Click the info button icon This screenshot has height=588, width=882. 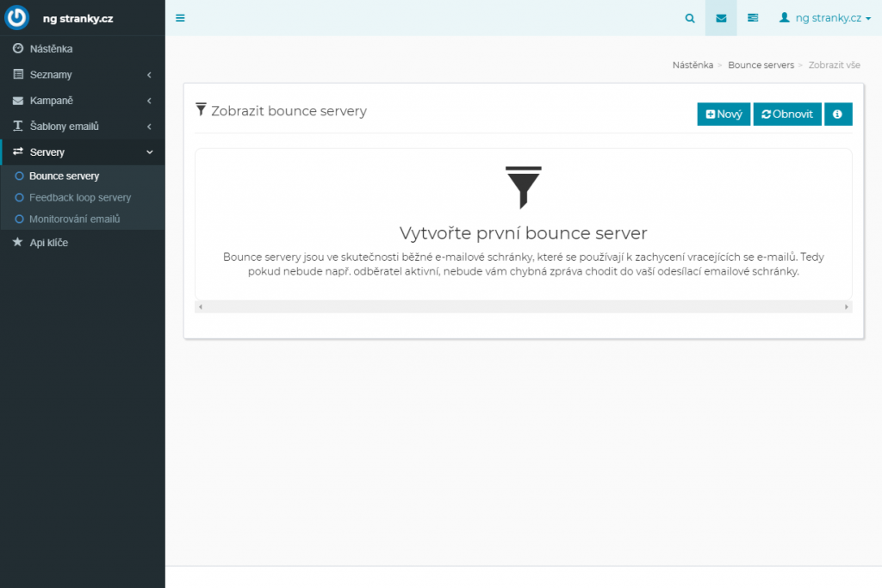(x=837, y=115)
